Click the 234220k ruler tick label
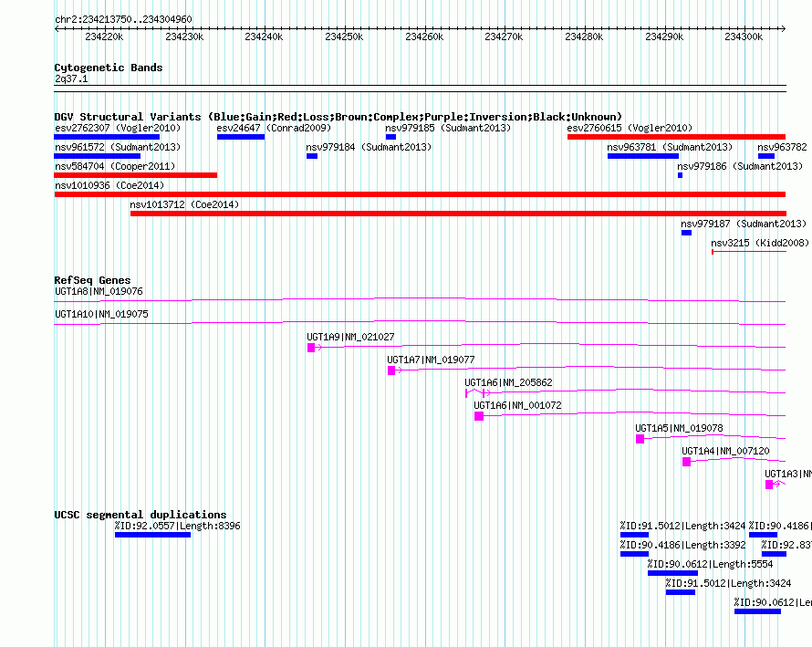The height and width of the screenshot is (647, 812). pyautogui.click(x=104, y=37)
